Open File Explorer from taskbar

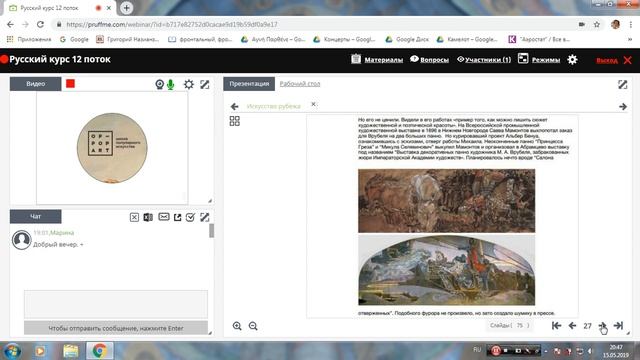71,351
